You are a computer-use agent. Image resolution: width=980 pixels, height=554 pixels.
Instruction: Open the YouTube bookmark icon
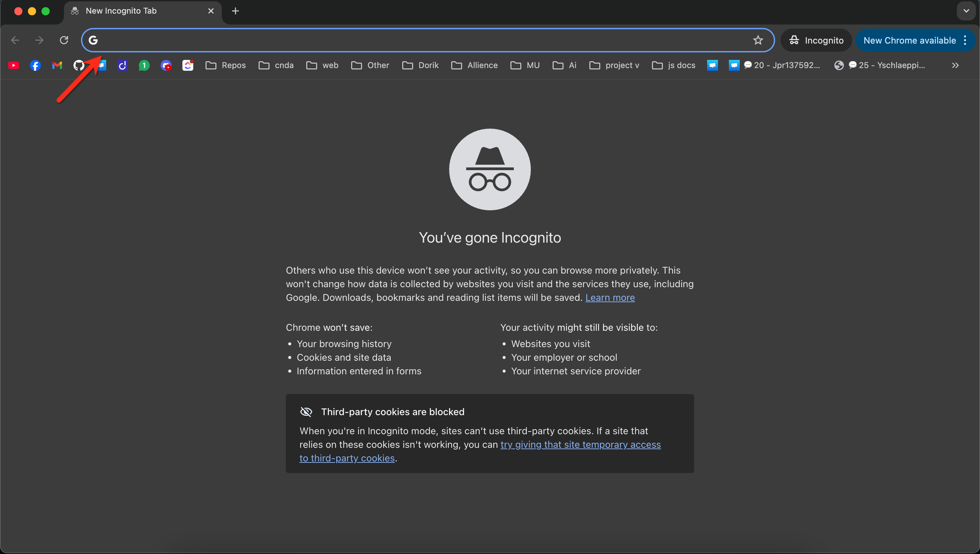pos(14,65)
